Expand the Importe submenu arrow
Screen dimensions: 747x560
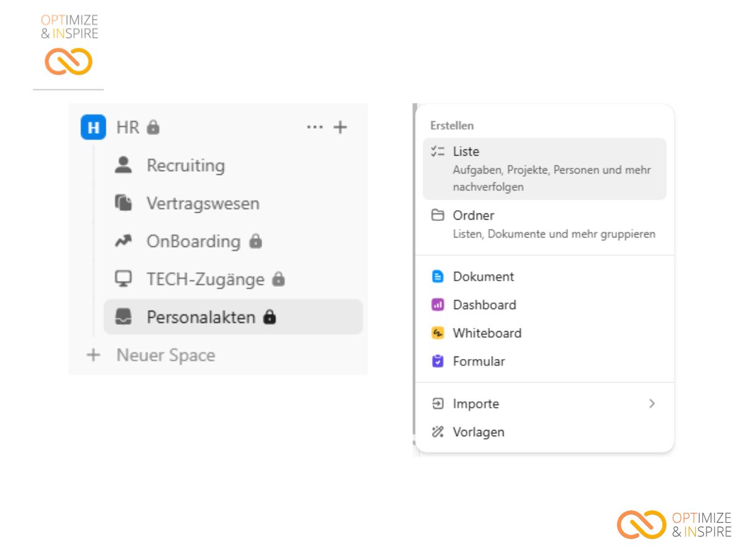pyautogui.click(x=652, y=404)
